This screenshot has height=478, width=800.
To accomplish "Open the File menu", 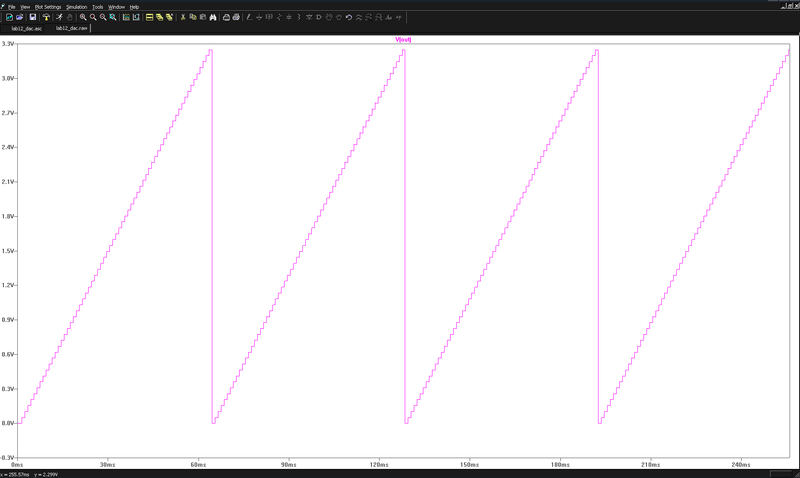I will pyautogui.click(x=12, y=7).
